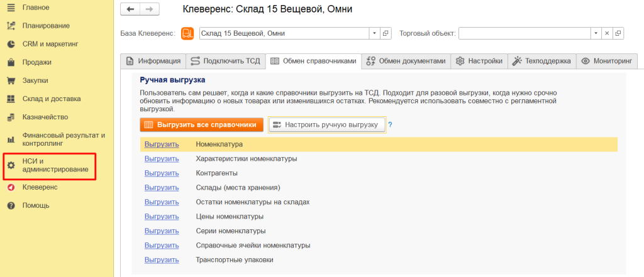The height and width of the screenshot is (277, 644).
Task: Click Выгрузить link for Цены номенклатуры
Action: pos(162,216)
